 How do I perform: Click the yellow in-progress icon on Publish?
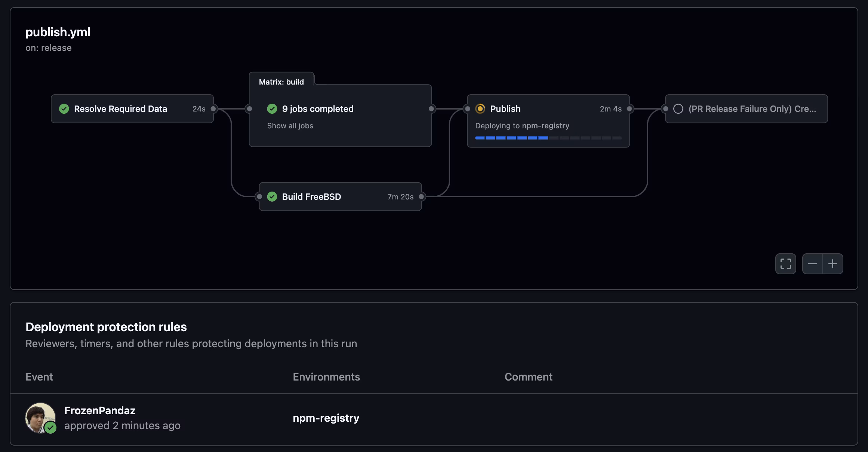pyautogui.click(x=480, y=109)
